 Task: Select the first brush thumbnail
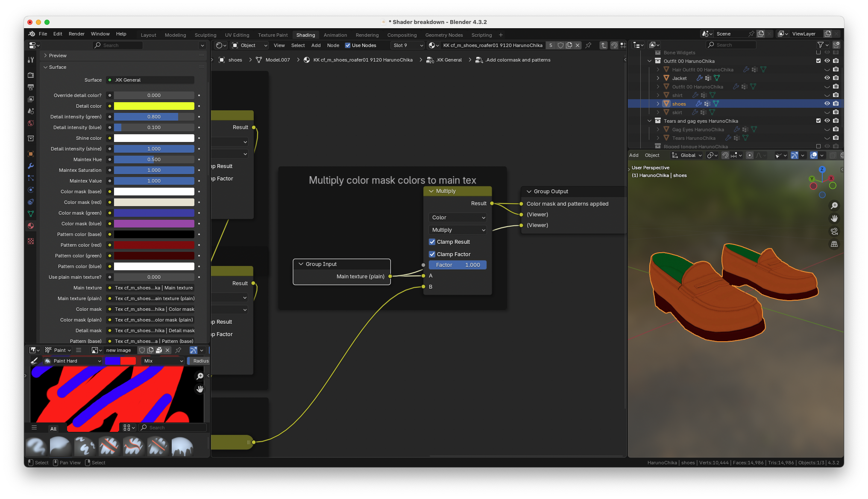point(36,446)
